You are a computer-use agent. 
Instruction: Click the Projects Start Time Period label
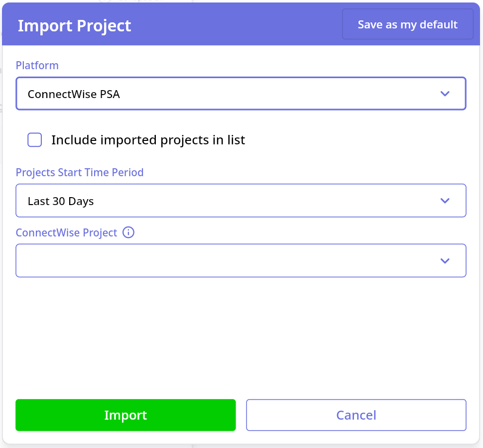(80, 172)
